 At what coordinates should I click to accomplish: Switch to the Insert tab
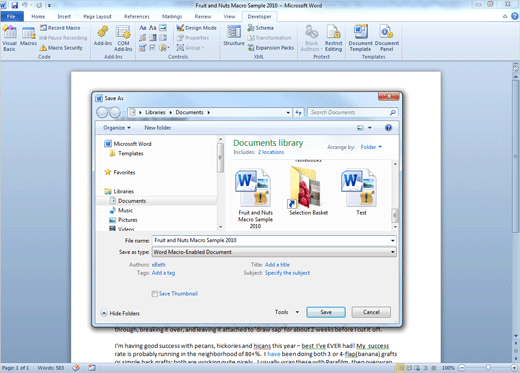[64, 16]
